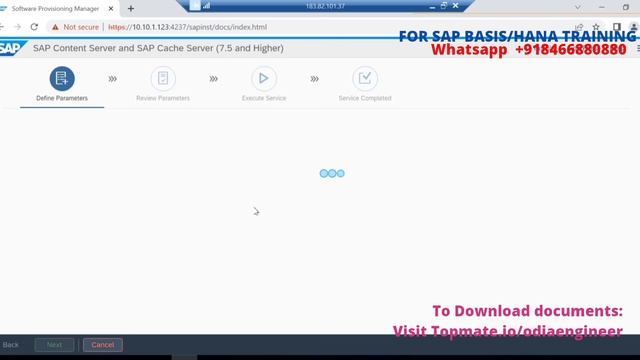640x360 pixels.
Task: Click the Cancel button
Action: click(103, 345)
